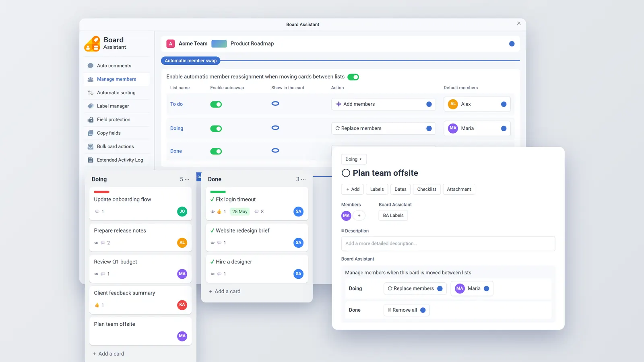
Task: Click JO avatar on Update onboarding flow
Action: click(x=182, y=212)
